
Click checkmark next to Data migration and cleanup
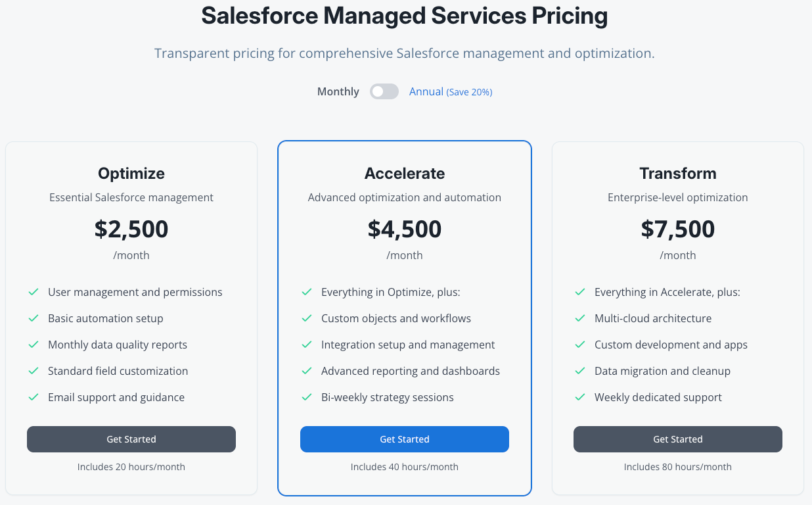pyautogui.click(x=580, y=371)
